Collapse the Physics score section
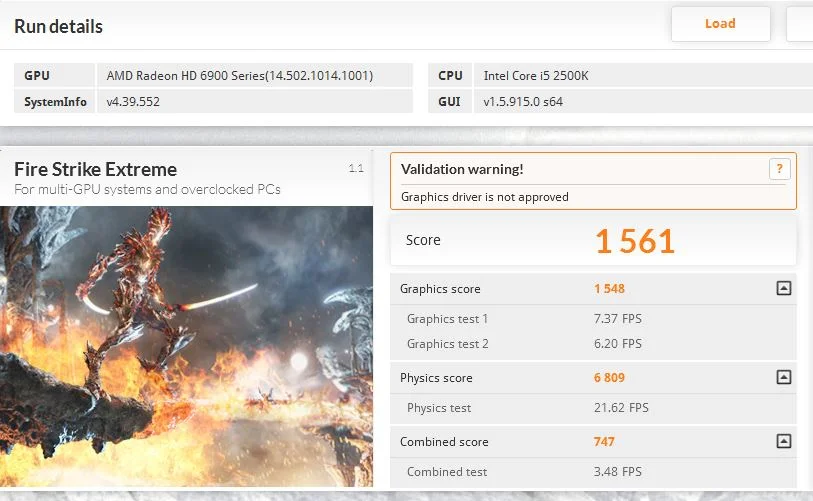This screenshot has width=813, height=501. (x=783, y=377)
